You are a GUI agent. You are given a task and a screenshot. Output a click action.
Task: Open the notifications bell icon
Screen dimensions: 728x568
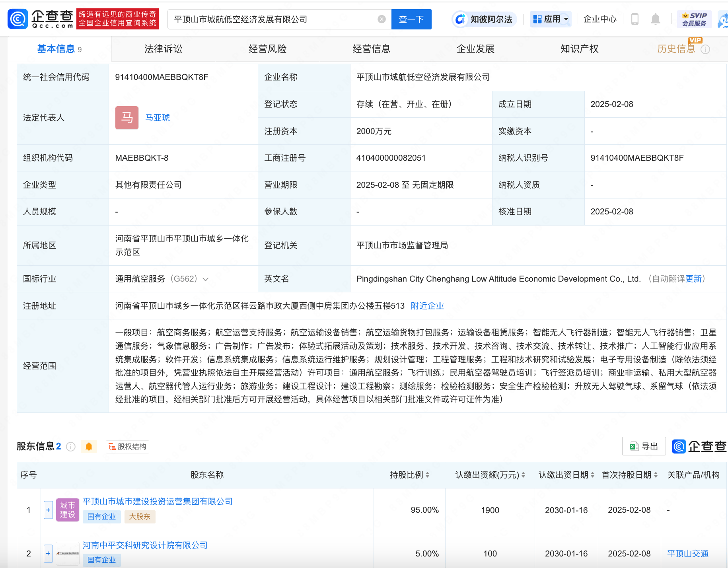656,19
